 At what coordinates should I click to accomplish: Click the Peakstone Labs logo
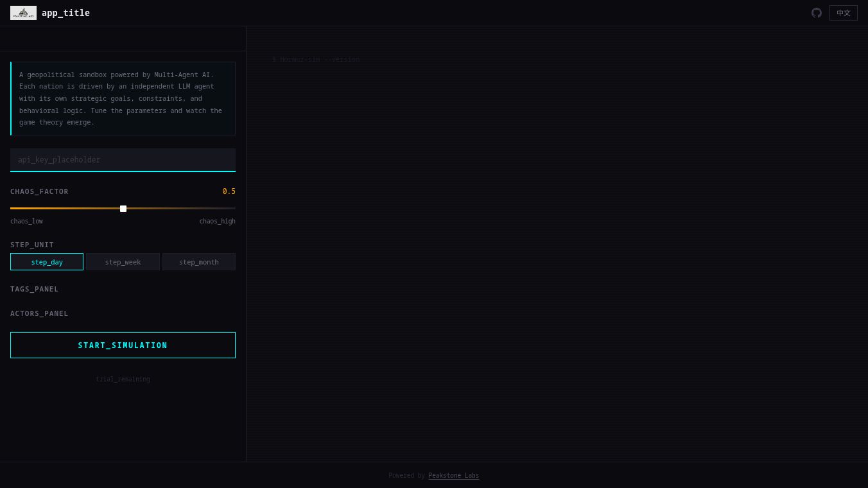tap(23, 13)
